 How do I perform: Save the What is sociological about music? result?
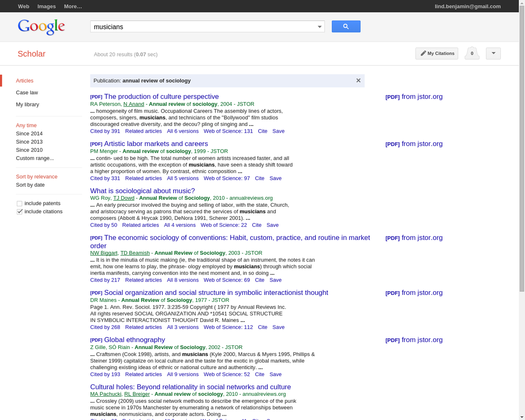[x=273, y=225]
